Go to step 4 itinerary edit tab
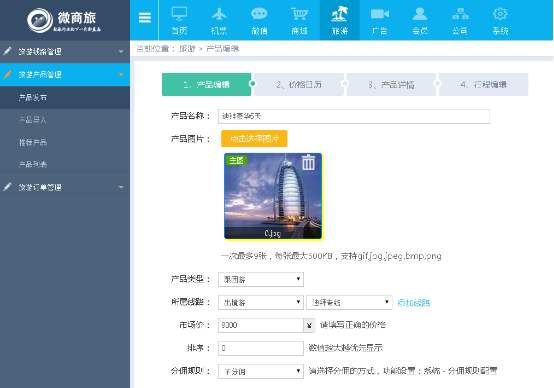Viewport: 554px width, 388px height. click(x=484, y=84)
